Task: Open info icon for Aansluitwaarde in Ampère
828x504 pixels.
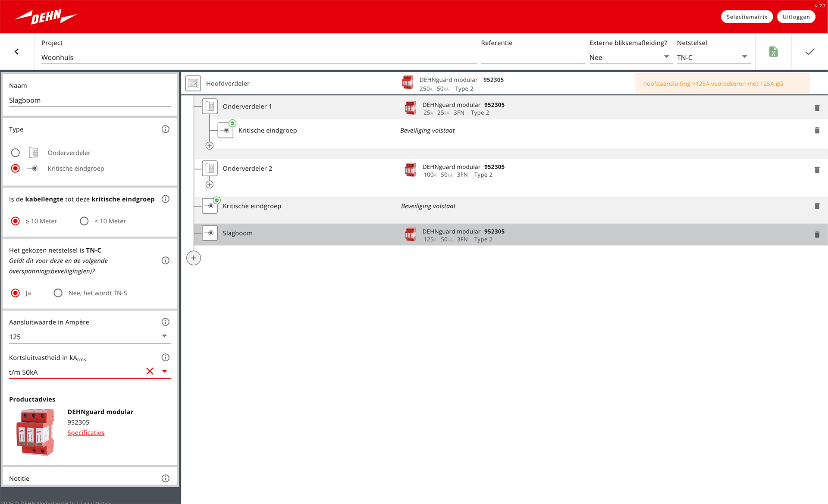Action: pyautogui.click(x=165, y=322)
